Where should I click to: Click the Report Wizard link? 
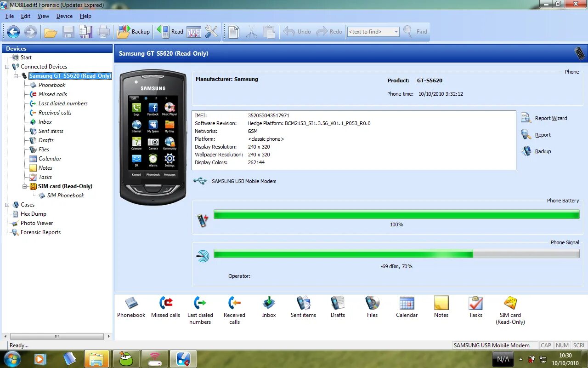551,118
